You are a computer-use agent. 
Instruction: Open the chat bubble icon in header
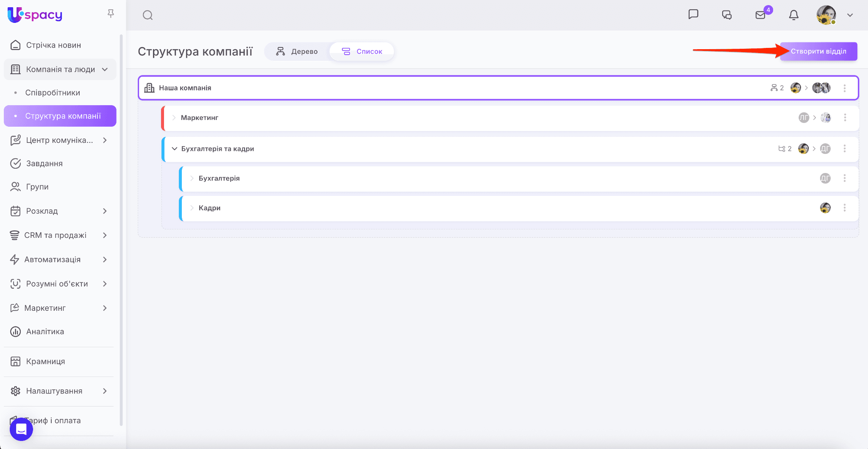click(693, 14)
